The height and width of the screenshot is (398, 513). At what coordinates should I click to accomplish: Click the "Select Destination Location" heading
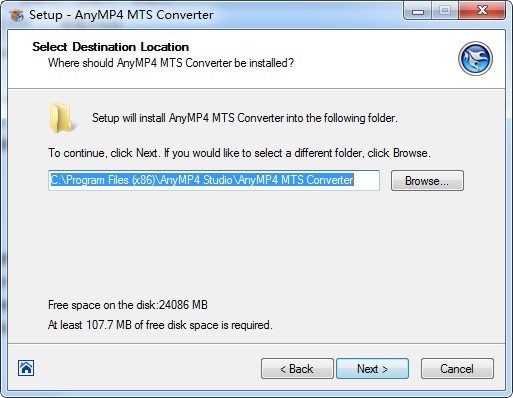tap(111, 47)
